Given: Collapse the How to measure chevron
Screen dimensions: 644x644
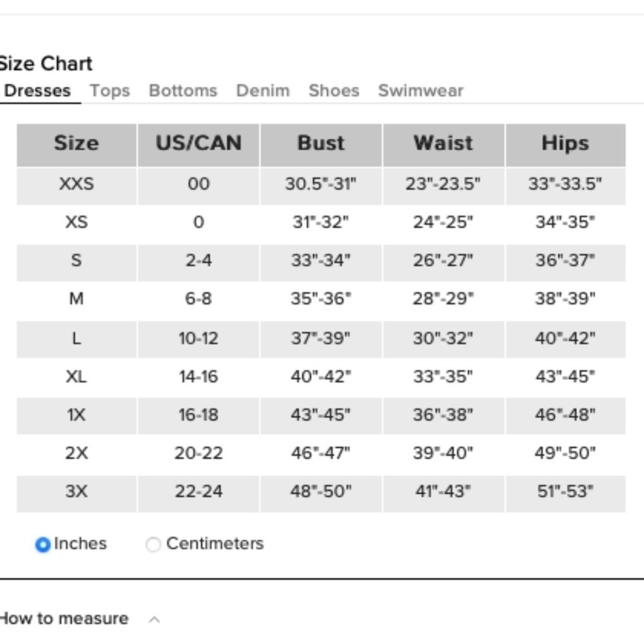Looking at the screenshot, I should coord(154,619).
